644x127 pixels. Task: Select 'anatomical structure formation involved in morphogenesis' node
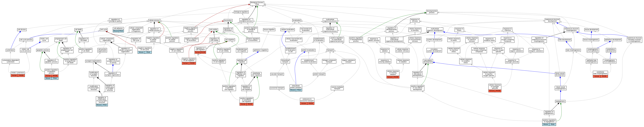634,40
